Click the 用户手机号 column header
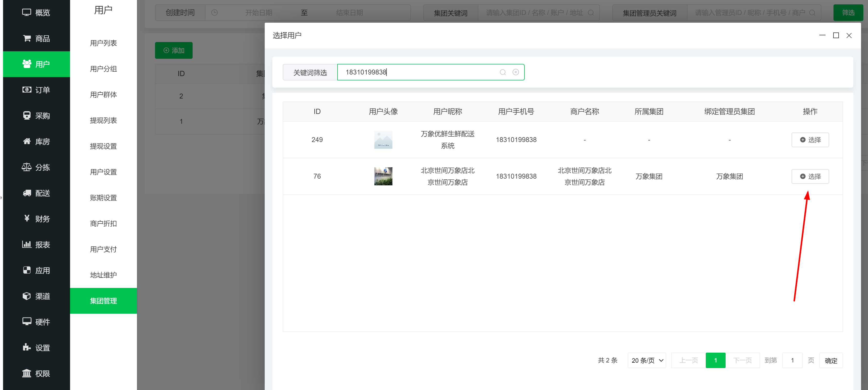 516,112
